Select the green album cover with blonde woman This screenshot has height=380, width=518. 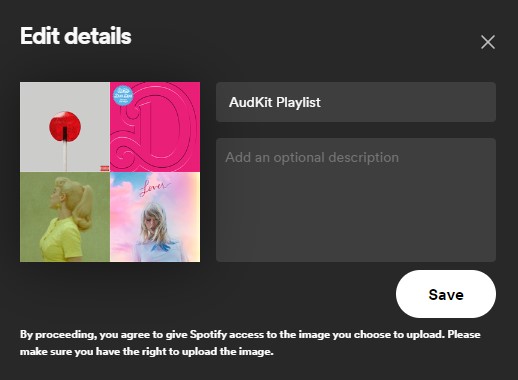65,217
